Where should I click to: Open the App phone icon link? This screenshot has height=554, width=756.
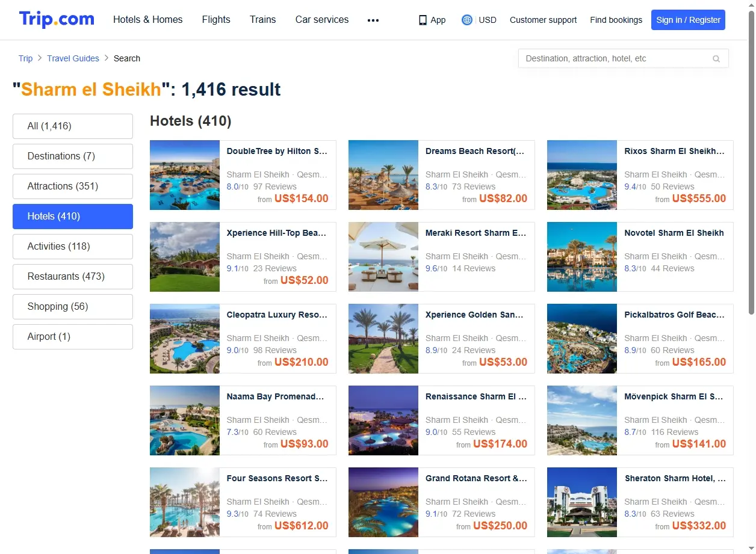(432, 20)
